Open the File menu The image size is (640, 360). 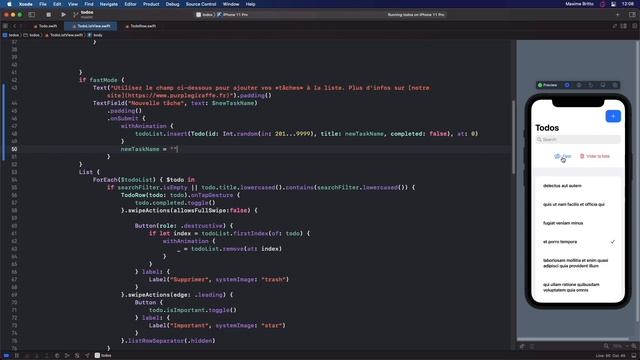[x=43, y=4]
